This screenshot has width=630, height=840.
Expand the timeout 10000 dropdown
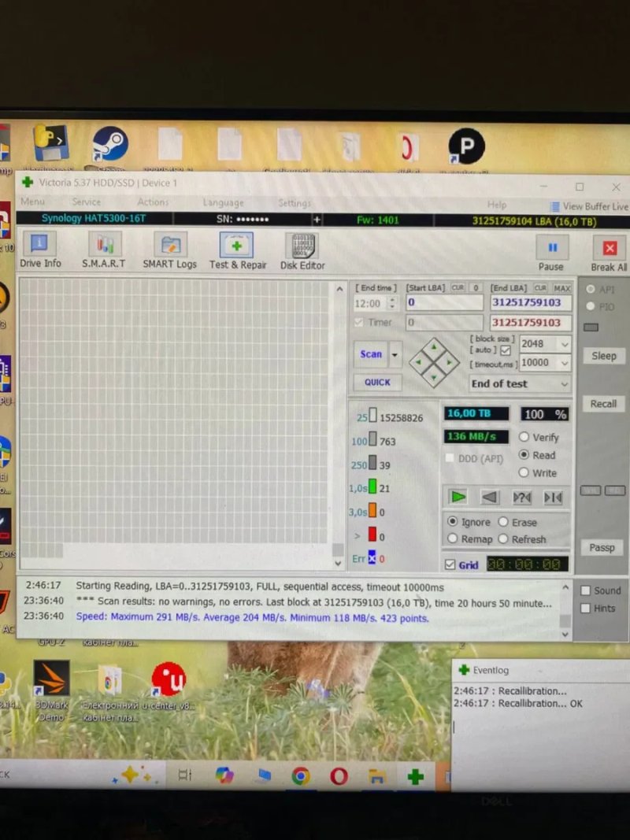(565, 363)
